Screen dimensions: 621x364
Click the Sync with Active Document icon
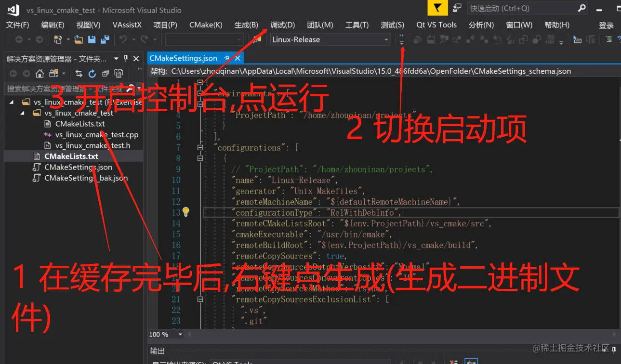tap(79, 74)
